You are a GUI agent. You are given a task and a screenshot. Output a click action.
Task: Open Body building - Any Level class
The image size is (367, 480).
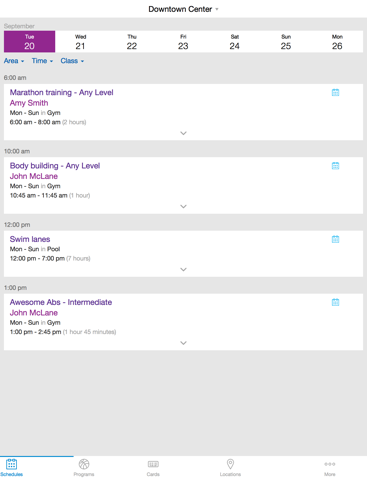(x=55, y=166)
